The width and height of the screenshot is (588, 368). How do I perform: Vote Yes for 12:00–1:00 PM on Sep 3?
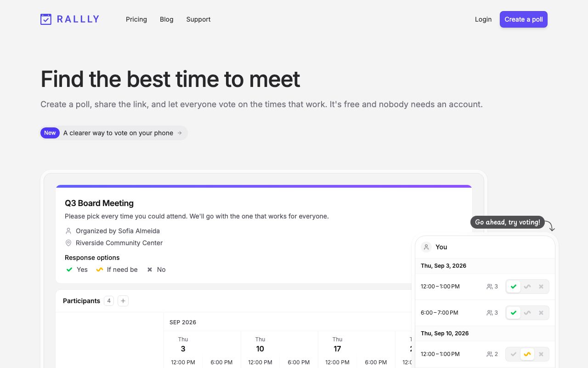pos(514,287)
